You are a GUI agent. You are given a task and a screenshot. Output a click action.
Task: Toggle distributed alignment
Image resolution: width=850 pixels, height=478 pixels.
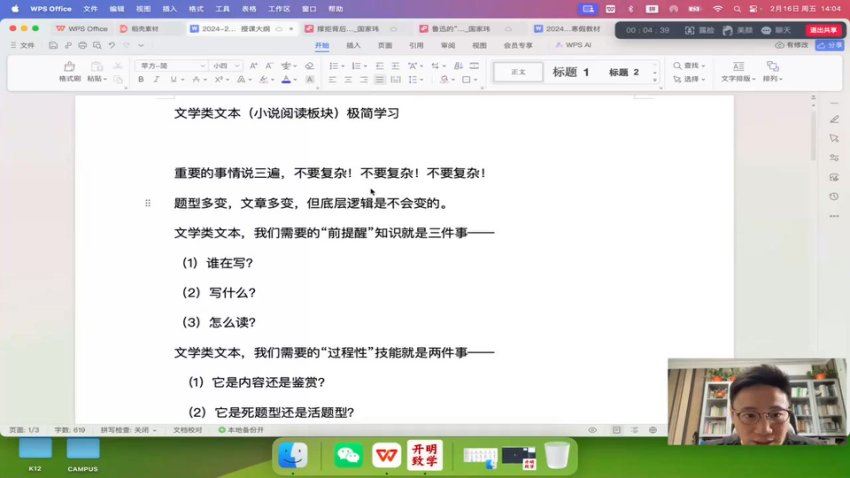click(x=396, y=80)
